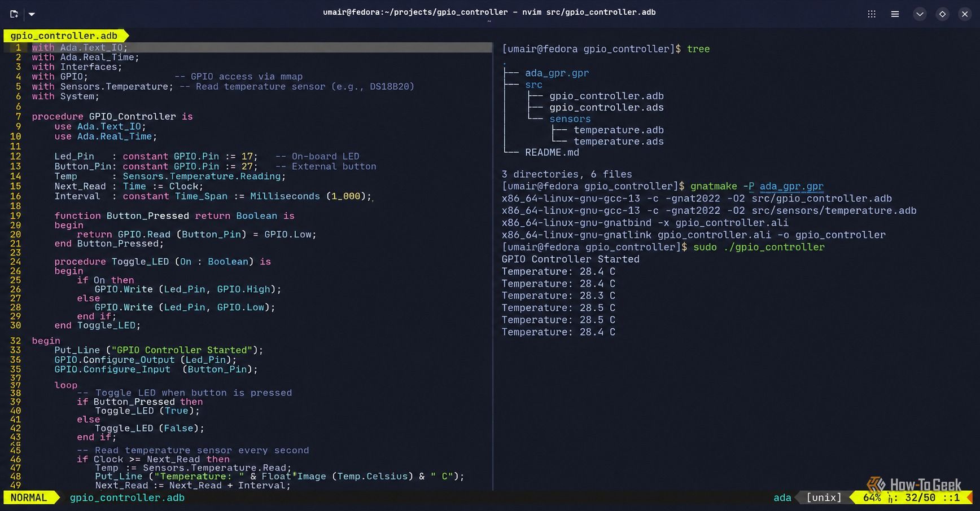Image resolution: width=980 pixels, height=511 pixels.
Task: Click the '64%' position indicator
Action: (x=872, y=497)
